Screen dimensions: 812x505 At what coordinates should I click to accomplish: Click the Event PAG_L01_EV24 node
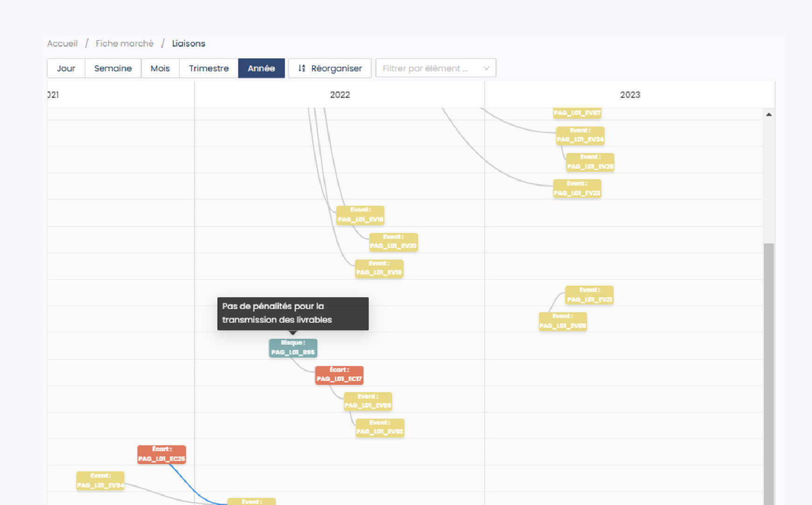click(580, 135)
